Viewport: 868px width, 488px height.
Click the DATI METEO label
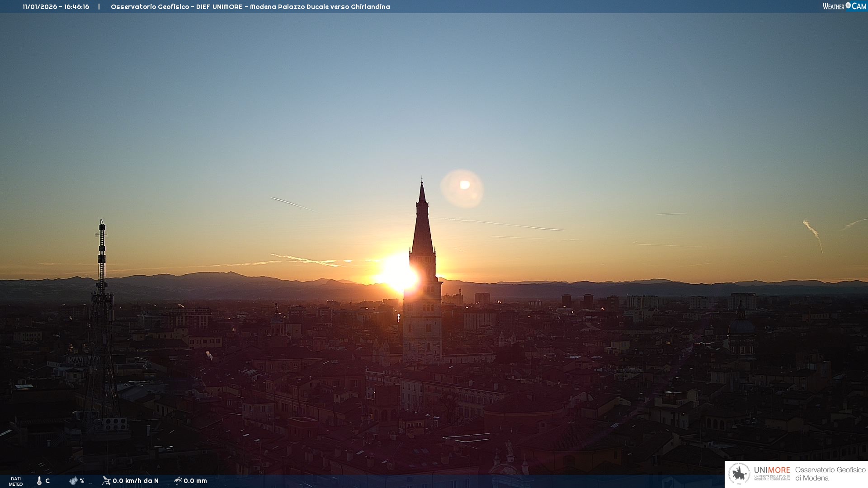point(16,481)
